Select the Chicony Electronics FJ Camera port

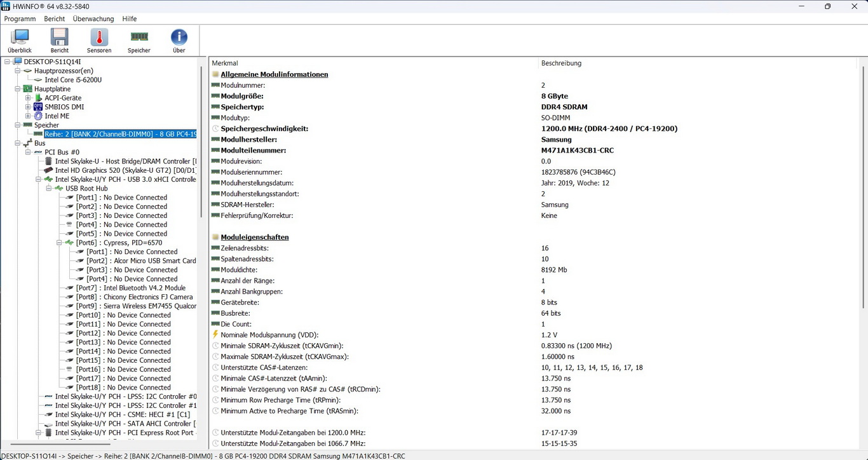click(x=134, y=297)
